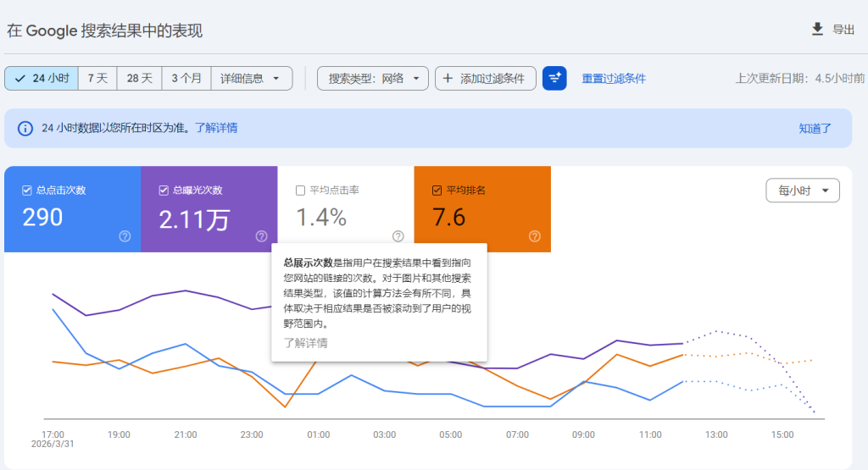This screenshot has width=868, height=470.
Task: Open the 搜索类型: 网络 dropdown
Action: pyautogui.click(x=373, y=79)
